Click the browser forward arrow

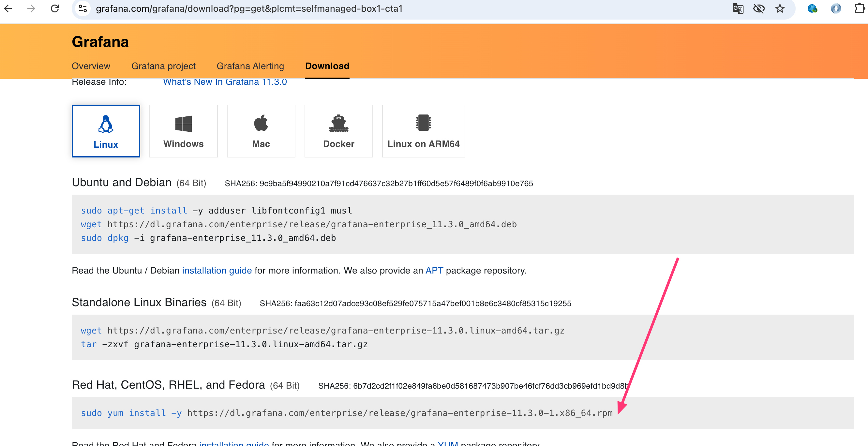tap(31, 8)
